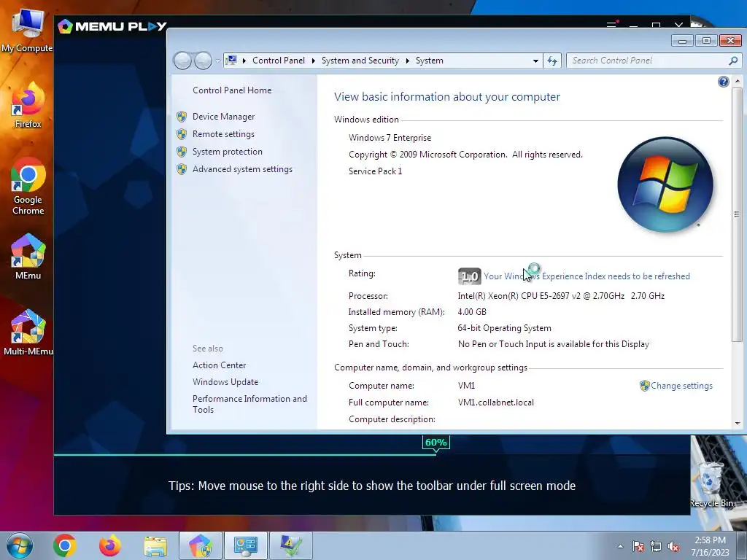Image resolution: width=747 pixels, height=560 pixels.
Task: Click Change settings for computer name
Action: (681, 386)
